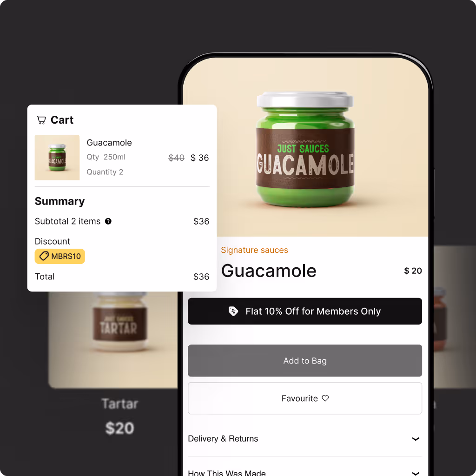Click the tag icon in MBRS10 coupon

click(x=44, y=256)
